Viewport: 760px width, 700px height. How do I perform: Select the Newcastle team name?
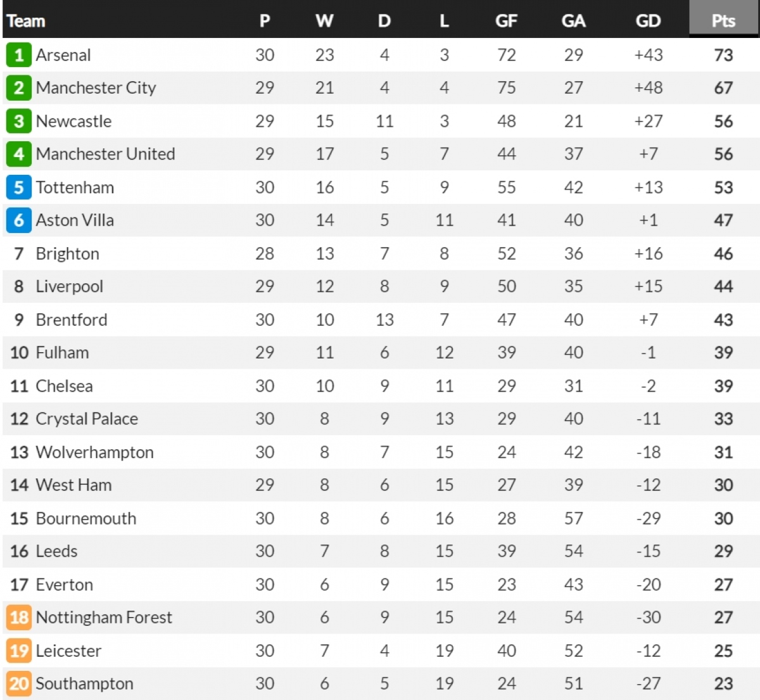(x=73, y=121)
